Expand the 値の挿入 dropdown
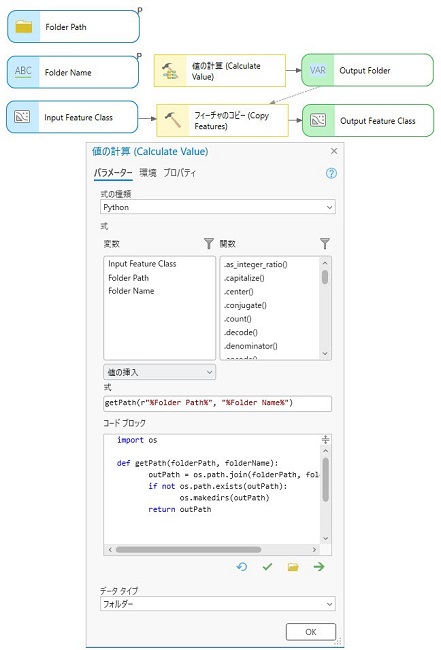This screenshot has height=650, width=441. click(159, 372)
